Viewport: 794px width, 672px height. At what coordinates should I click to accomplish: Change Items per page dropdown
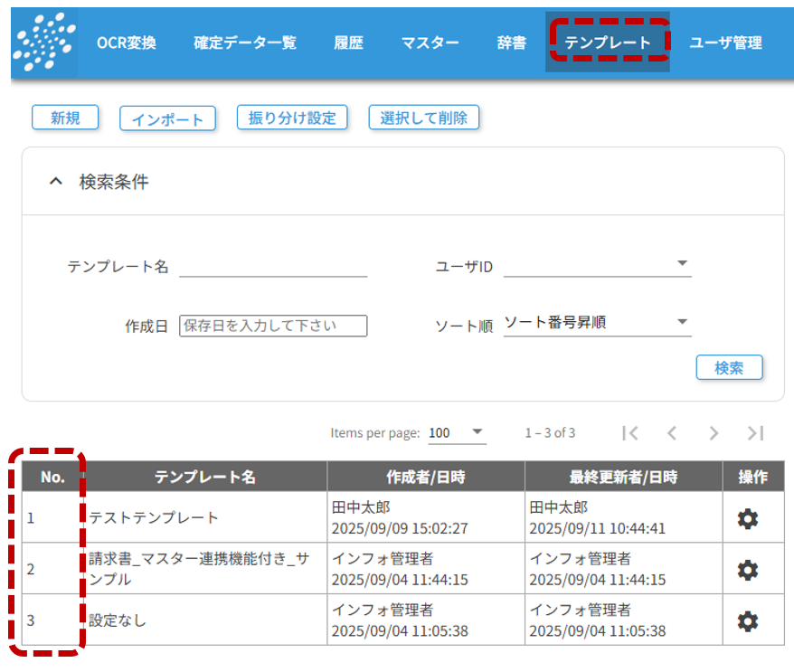457,433
